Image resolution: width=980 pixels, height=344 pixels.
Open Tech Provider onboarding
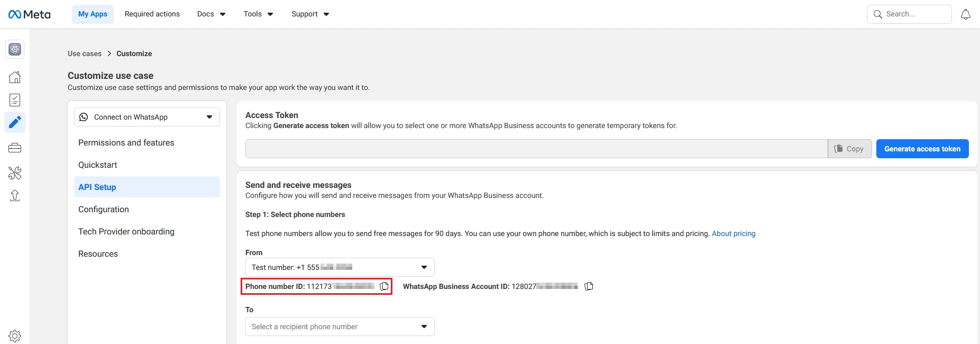pyautogui.click(x=147, y=231)
